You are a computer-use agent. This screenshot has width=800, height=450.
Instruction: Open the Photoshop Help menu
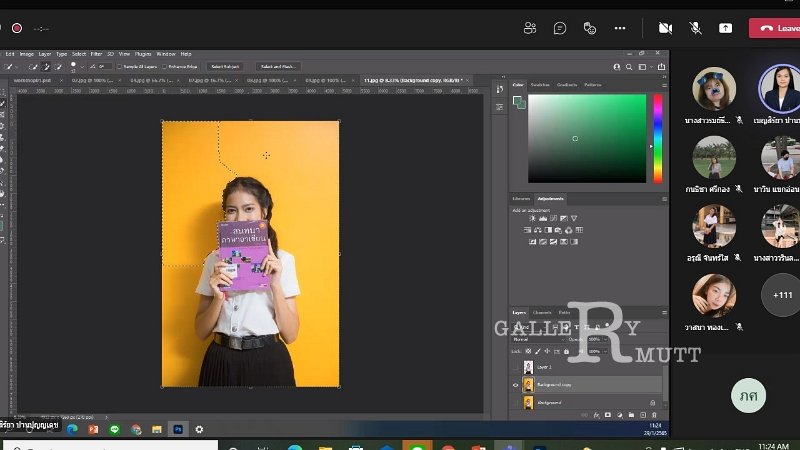(186, 54)
